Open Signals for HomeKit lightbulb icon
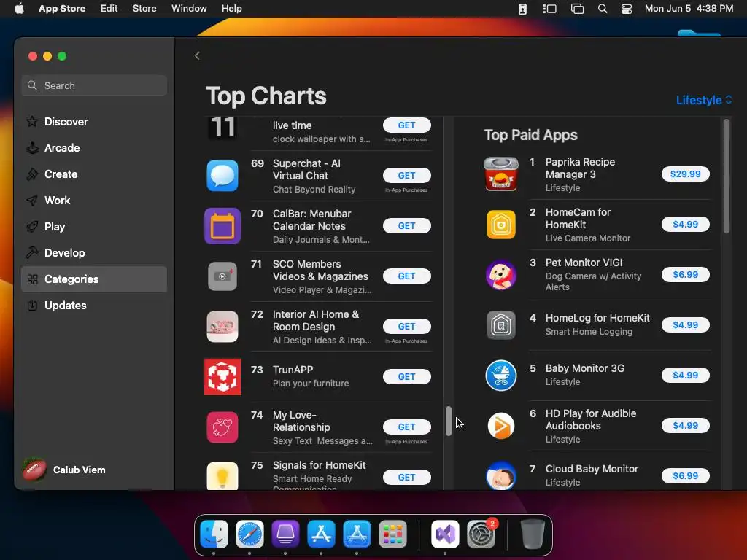Screen dimensions: 747x560 pos(222,475)
